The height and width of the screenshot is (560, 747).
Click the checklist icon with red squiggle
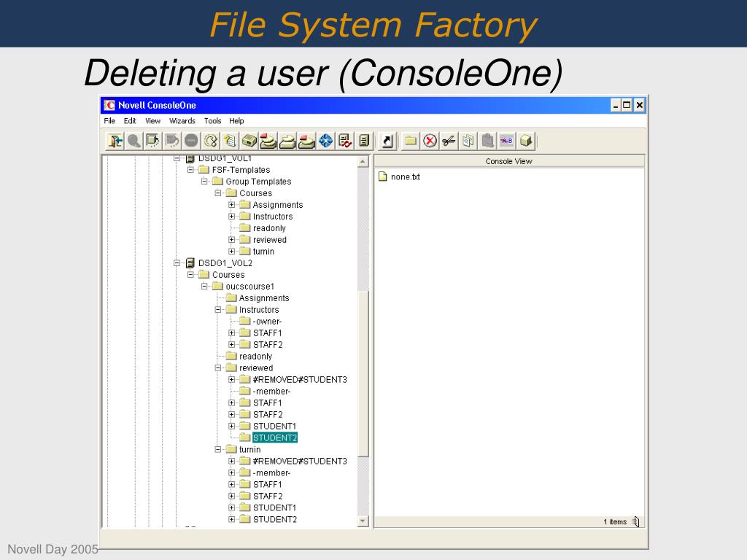(x=345, y=141)
